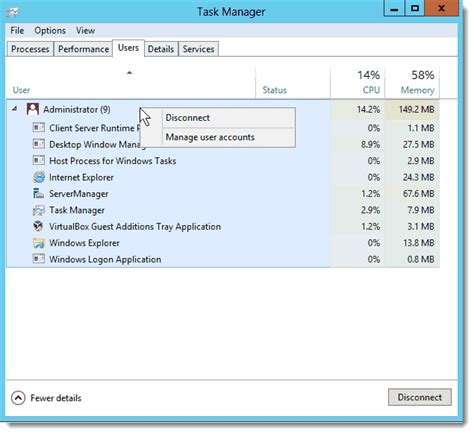Screen dimensions: 474x434
Task: Click the 149.2 MB memory value
Action: point(416,109)
